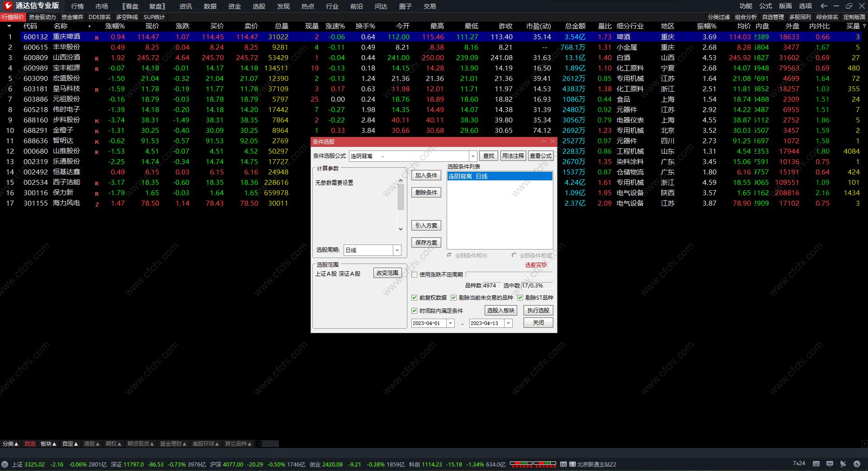Open the monitor chart icon in status bar
The width and height of the screenshot is (868, 471).
point(830,464)
